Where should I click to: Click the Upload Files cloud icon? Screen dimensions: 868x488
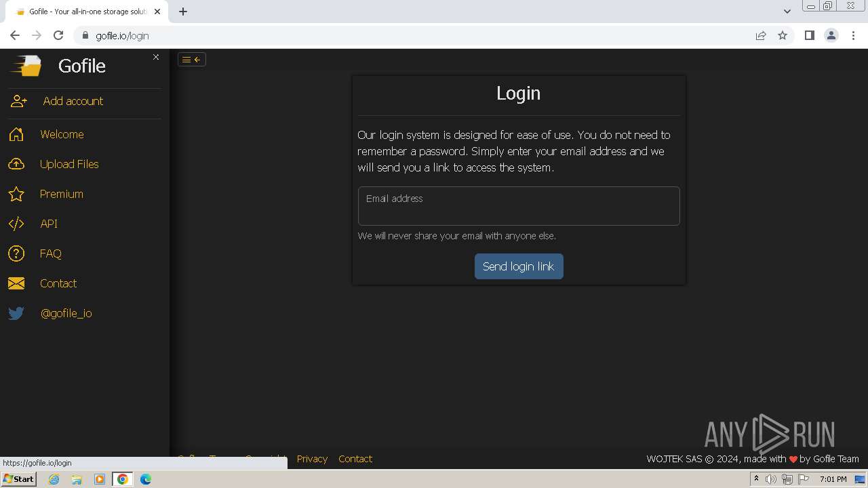(16, 164)
